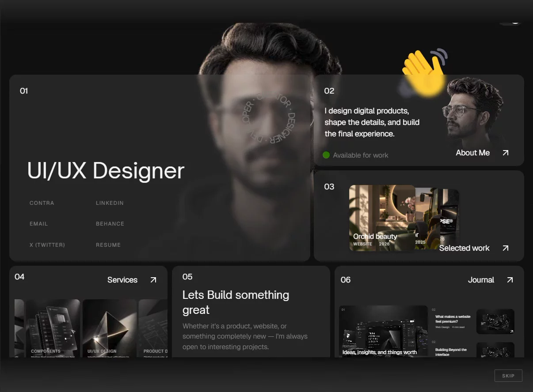Open the Orchid beauty project thumbnail
Image resolution: width=533 pixels, height=392 pixels.
pos(382,218)
